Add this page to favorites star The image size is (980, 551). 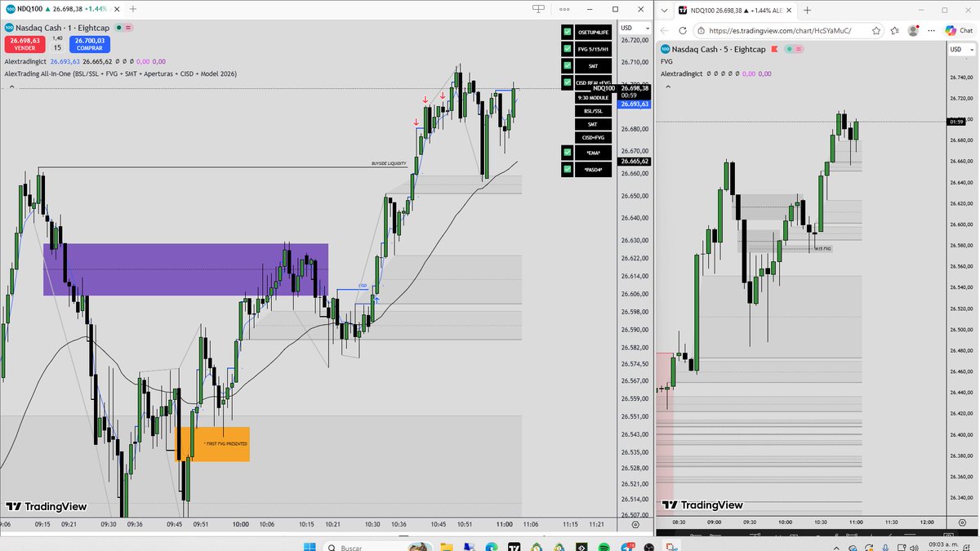coord(875,31)
